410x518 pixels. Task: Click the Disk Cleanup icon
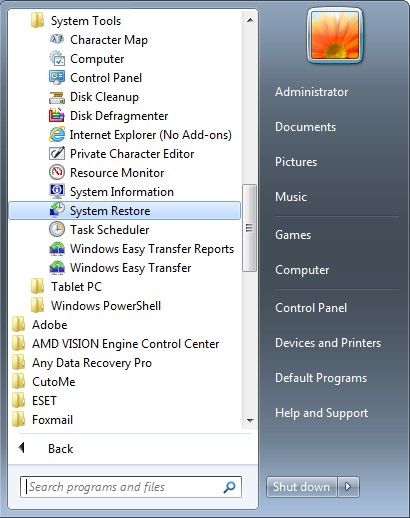[x=57, y=97]
